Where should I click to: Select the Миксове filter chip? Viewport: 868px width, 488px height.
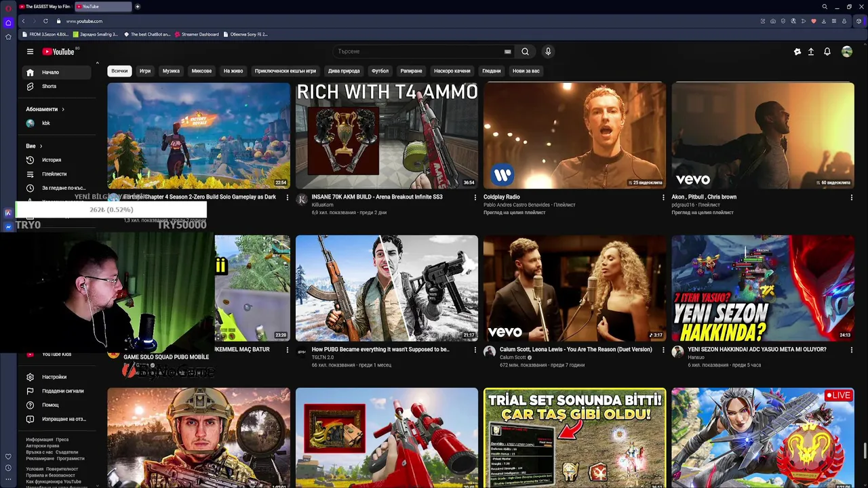(x=201, y=70)
